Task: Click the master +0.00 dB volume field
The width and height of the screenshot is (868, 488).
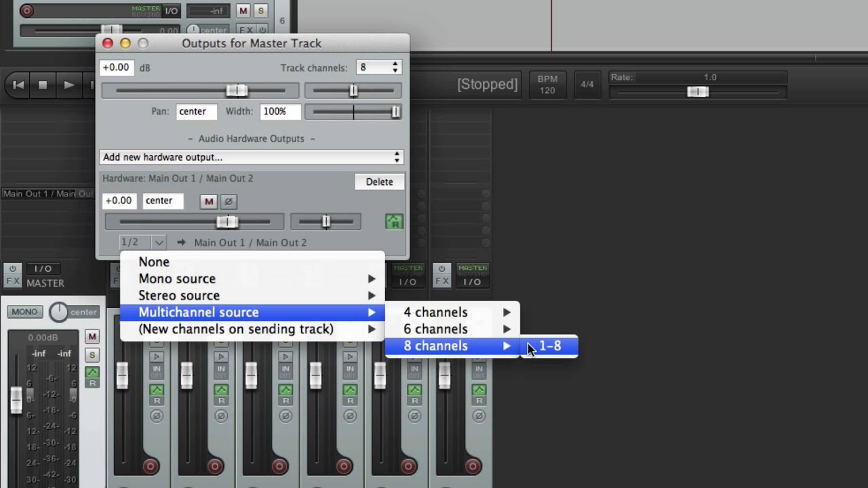Action: [x=117, y=67]
